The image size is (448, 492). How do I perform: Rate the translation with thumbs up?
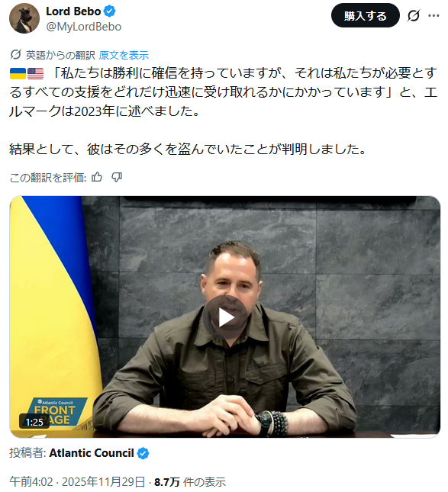click(x=97, y=177)
